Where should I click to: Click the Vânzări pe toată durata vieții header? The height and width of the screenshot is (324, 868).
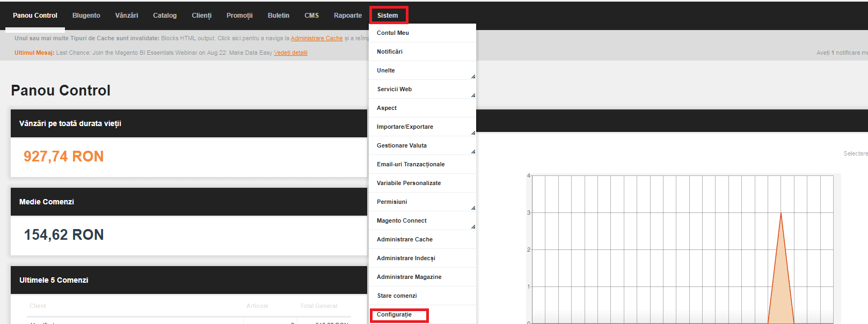coord(189,123)
